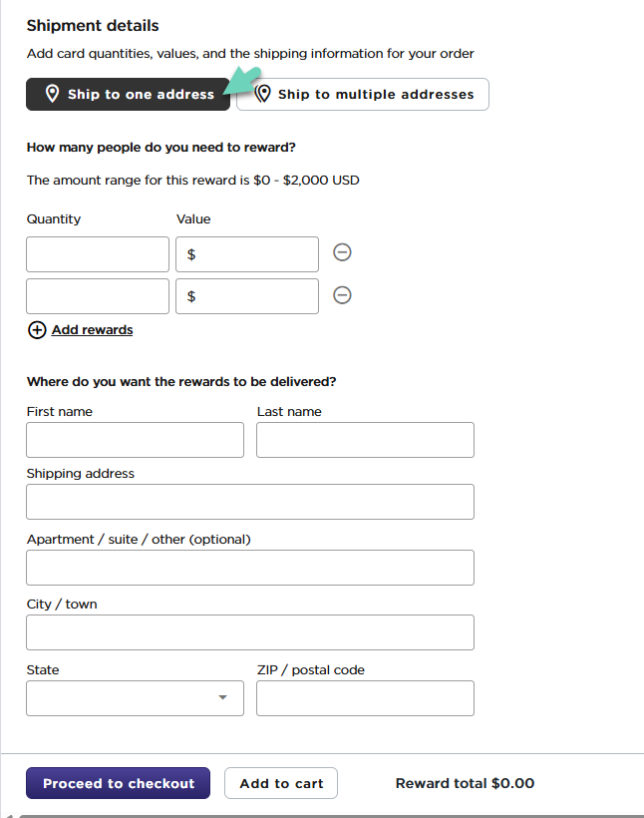Click the first row remove (minus) icon

click(x=342, y=253)
